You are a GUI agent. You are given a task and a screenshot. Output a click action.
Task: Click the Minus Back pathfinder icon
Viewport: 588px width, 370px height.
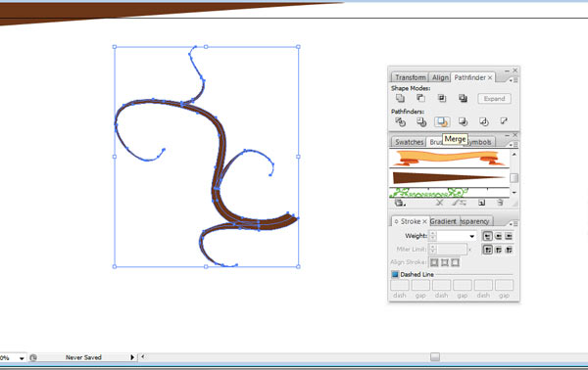point(504,121)
